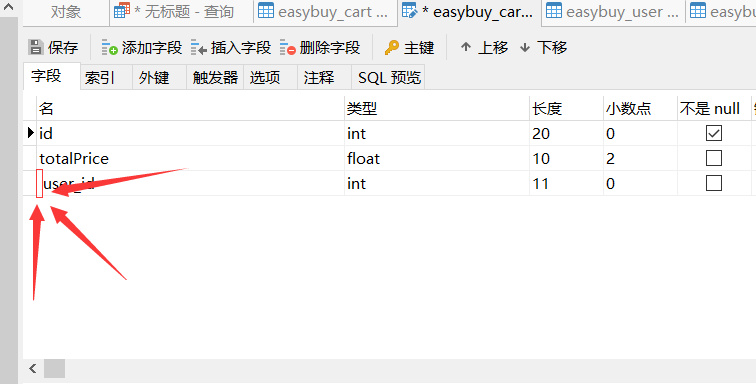
Task: Click the 长度 (Length) column header
Action: pos(567,108)
